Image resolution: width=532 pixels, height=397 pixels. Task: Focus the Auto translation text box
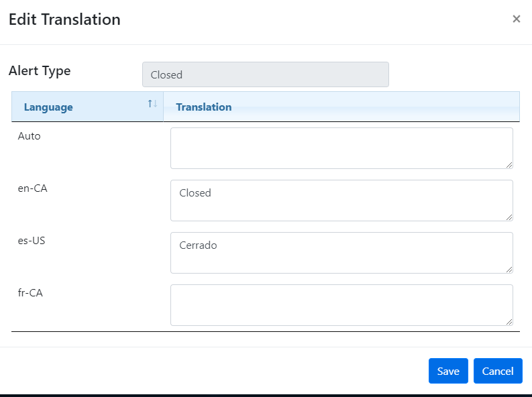click(341, 148)
